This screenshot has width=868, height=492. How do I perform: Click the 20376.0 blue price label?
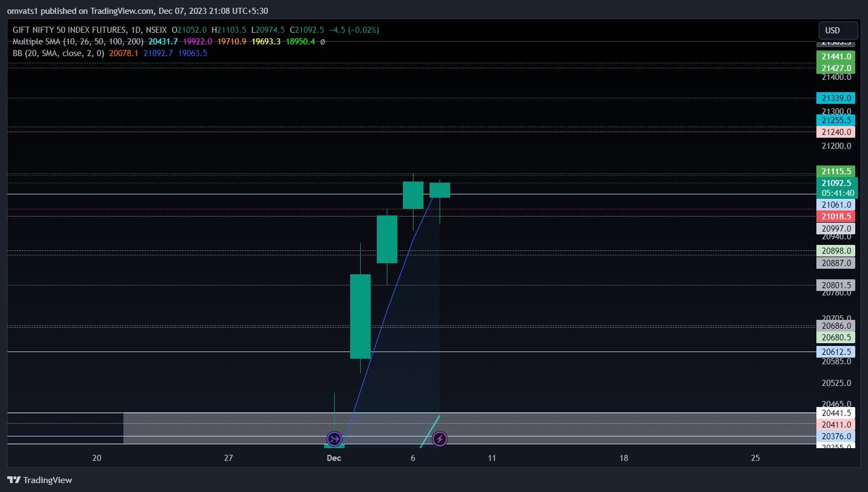(x=836, y=436)
